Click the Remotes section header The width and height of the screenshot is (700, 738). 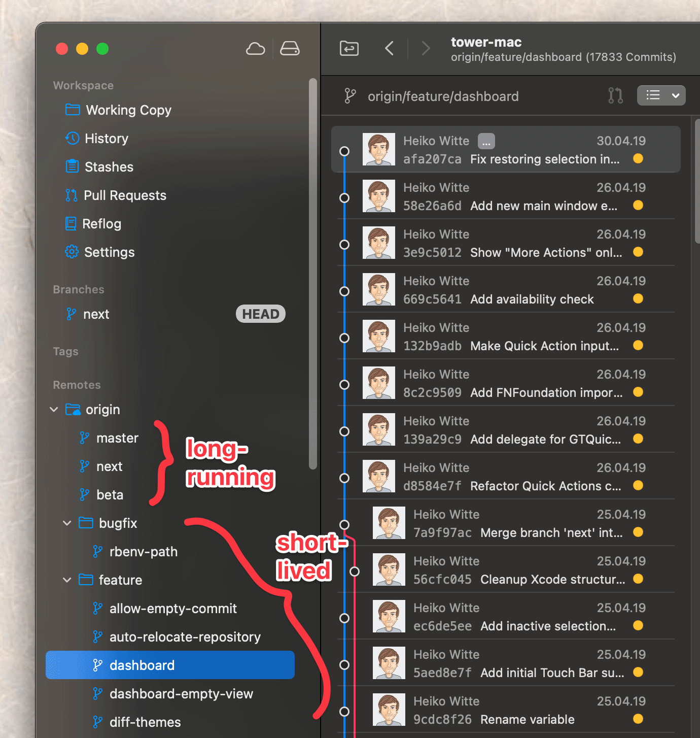pos(77,385)
